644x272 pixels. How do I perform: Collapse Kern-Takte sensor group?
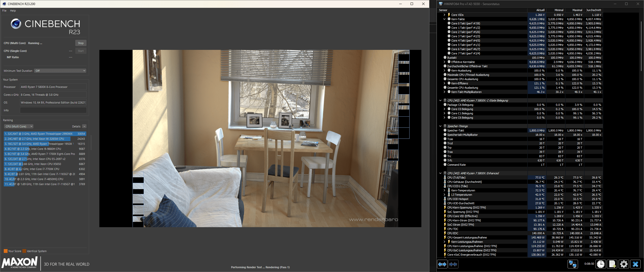pos(444,19)
